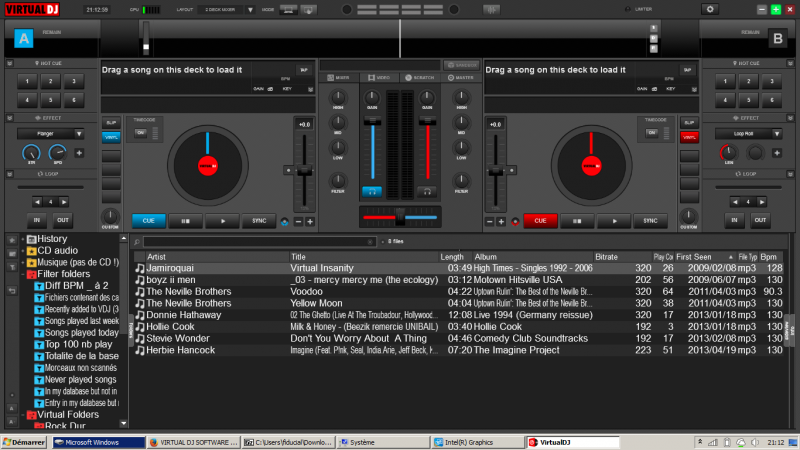Click the deck A blue volume fader
The width and height of the screenshot is (800, 450).
(x=372, y=121)
